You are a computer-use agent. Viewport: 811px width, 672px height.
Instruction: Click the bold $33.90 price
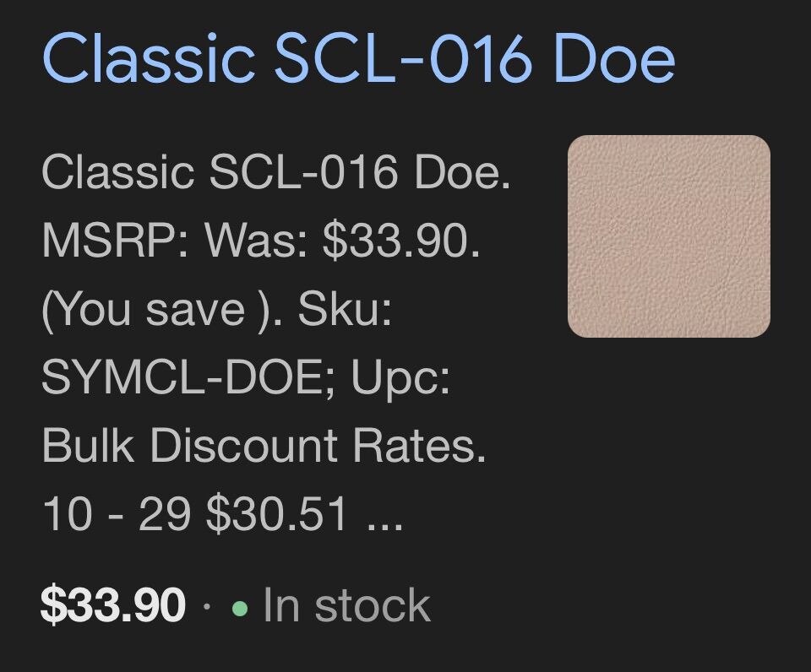pos(112,606)
